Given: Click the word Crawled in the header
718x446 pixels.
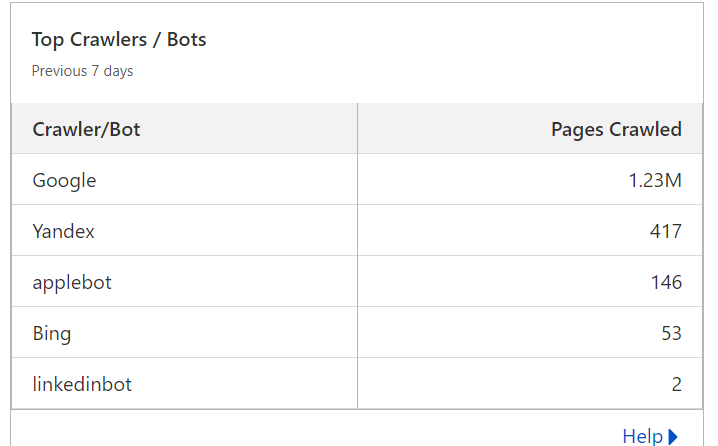Looking at the screenshot, I should point(645,130).
